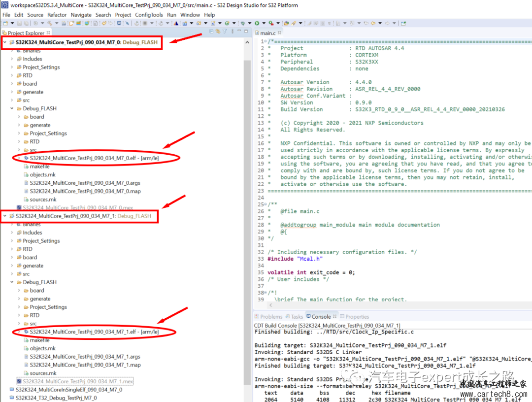Open the Window menu
Viewport: 532px width, 402px height.
[x=190, y=15]
